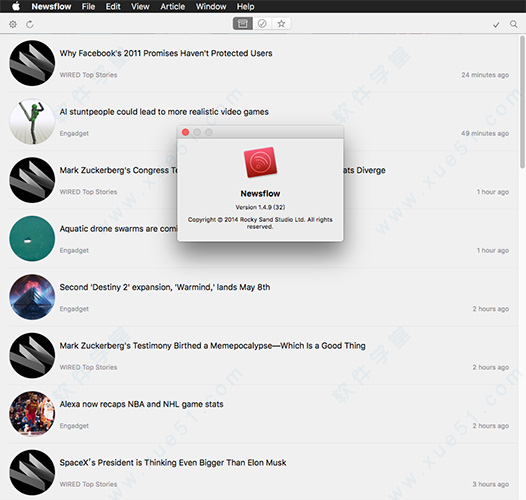This screenshot has width=526, height=500.
Task: Open the File menu
Action: [88, 6]
